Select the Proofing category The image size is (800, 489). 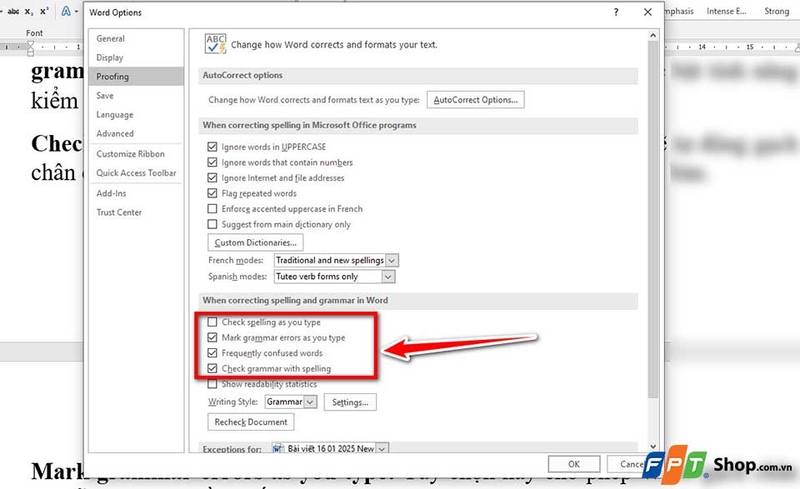(x=136, y=77)
